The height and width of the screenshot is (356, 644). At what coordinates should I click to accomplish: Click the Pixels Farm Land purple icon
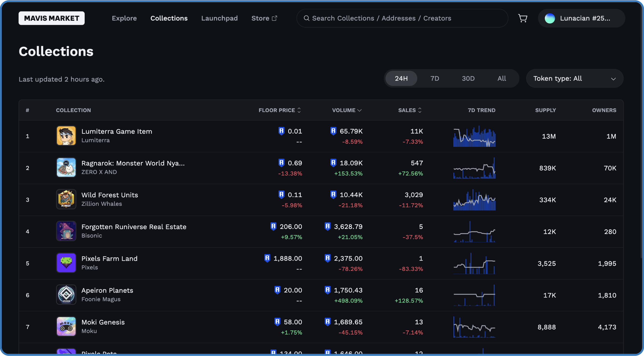pos(66,263)
